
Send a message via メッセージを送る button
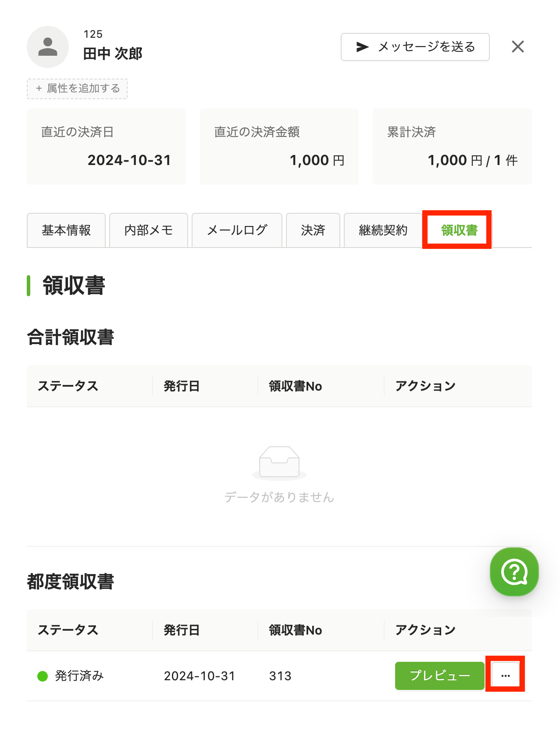tap(415, 47)
